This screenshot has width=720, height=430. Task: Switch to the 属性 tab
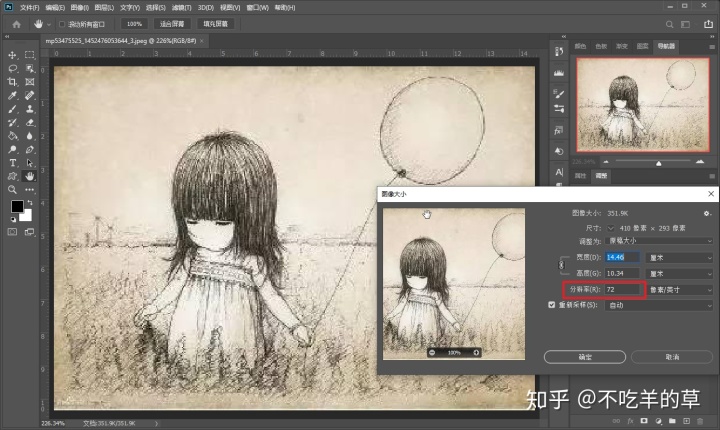(580, 175)
